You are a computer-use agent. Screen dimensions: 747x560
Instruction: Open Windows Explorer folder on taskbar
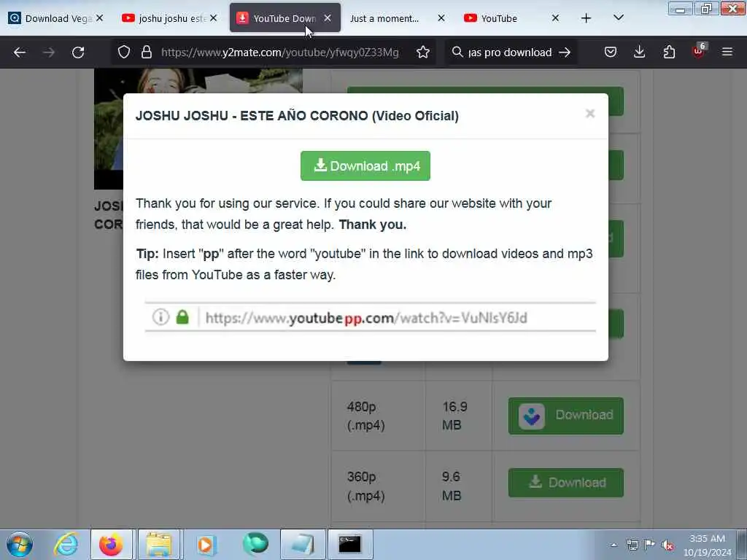pyautogui.click(x=158, y=544)
